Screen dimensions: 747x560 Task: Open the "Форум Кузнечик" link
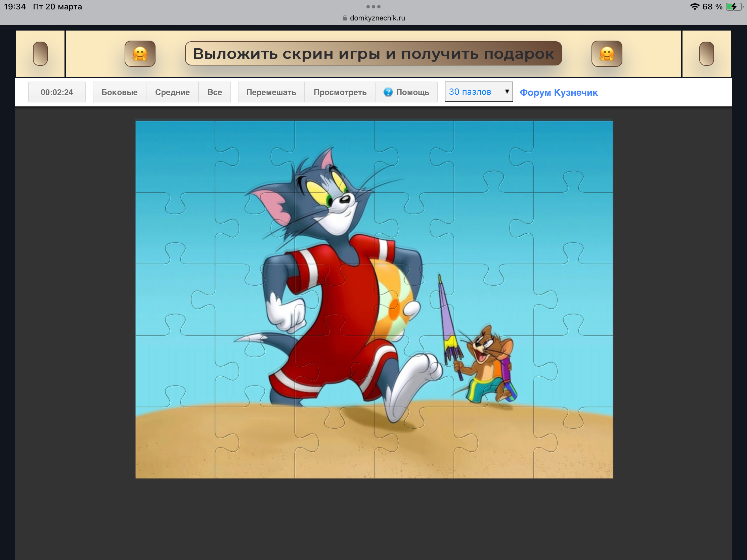click(559, 92)
